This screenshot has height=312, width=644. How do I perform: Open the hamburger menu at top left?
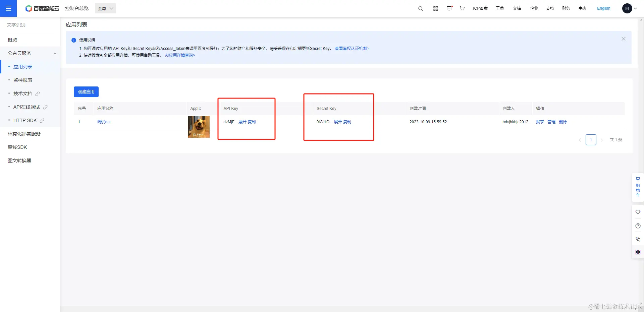[x=8, y=8]
